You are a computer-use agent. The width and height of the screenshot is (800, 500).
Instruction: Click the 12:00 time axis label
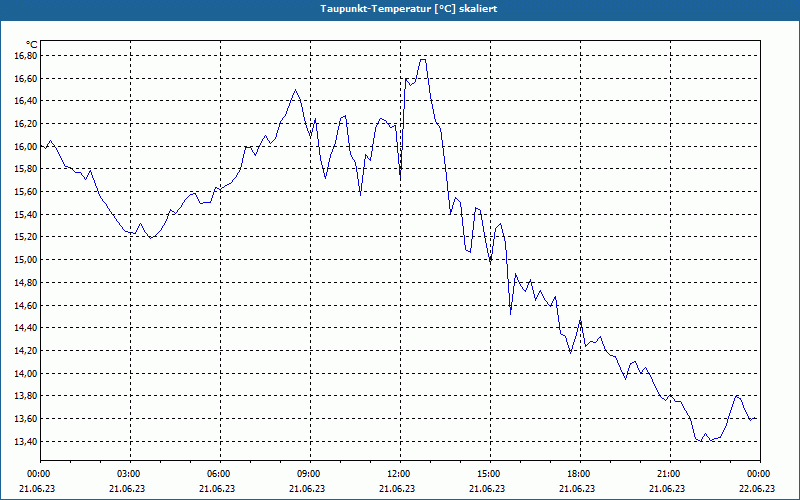coord(401,474)
